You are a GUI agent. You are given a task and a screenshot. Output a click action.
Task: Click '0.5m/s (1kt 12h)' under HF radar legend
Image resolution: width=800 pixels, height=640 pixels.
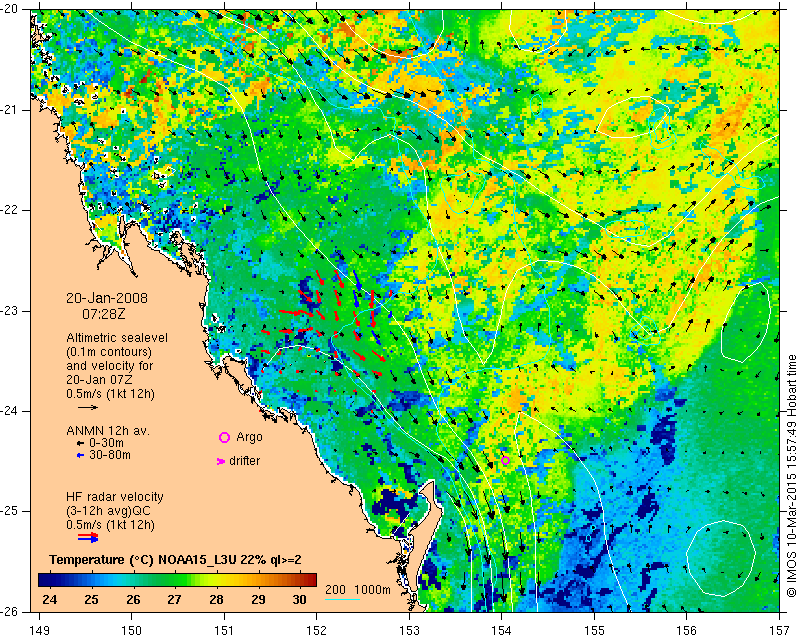(x=110, y=525)
